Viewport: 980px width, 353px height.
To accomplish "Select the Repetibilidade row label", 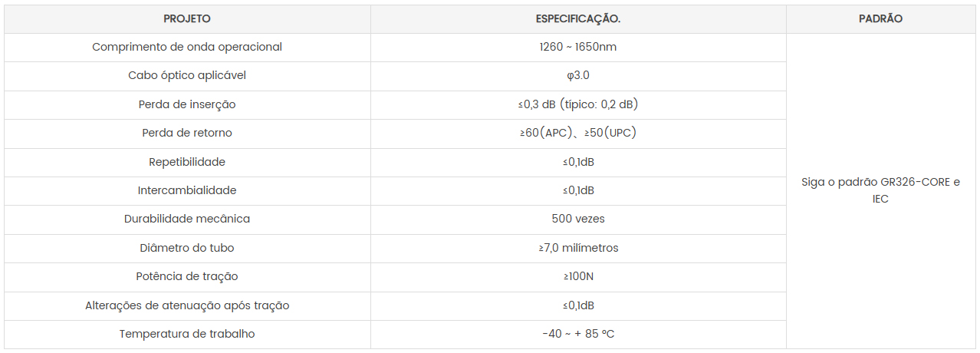I will [187, 162].
